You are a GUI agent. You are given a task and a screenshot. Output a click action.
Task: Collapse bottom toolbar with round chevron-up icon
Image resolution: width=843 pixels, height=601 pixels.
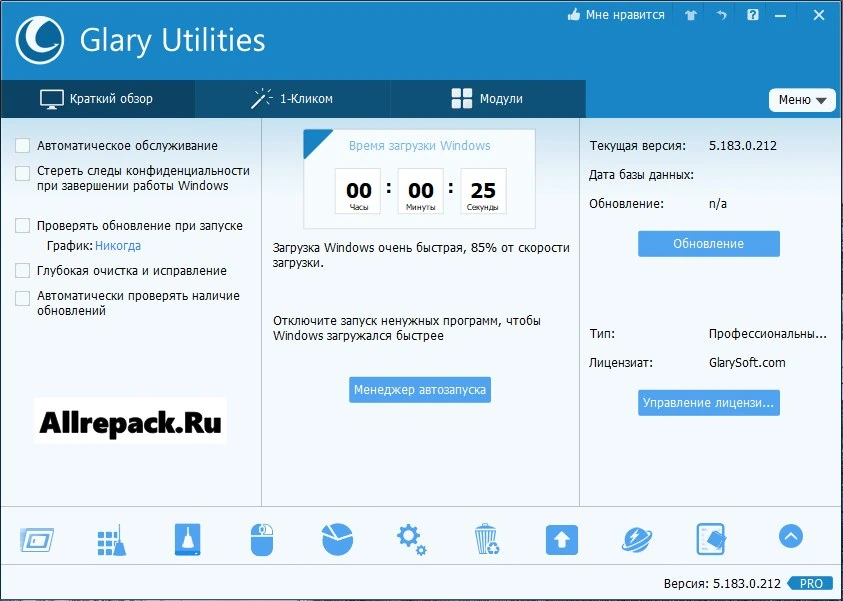click(790, 536)
